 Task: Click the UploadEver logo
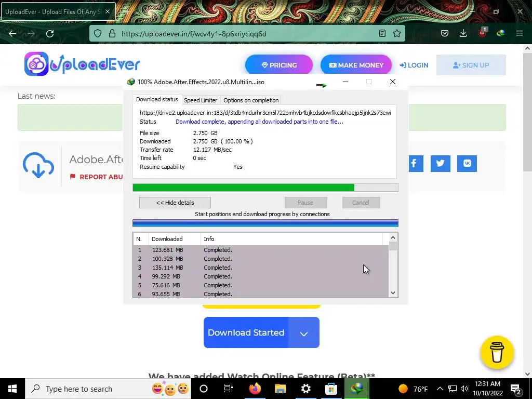click(x=82, y=64)
